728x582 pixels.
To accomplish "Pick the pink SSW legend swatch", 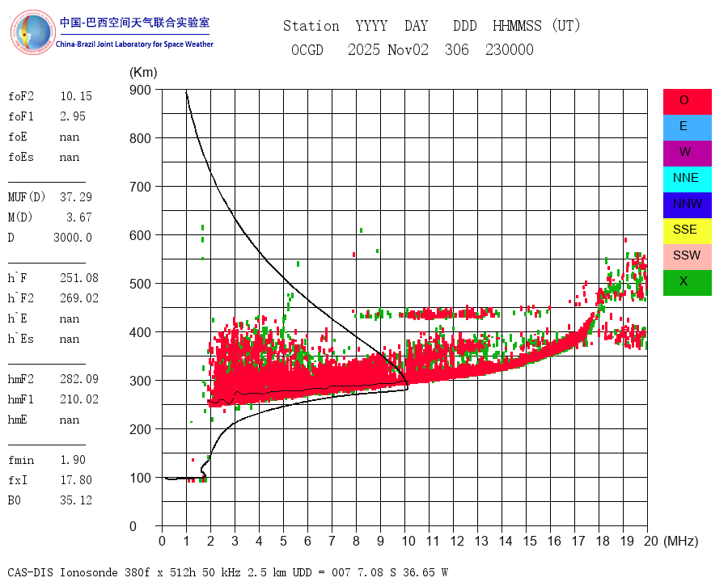I will point(687,257).
